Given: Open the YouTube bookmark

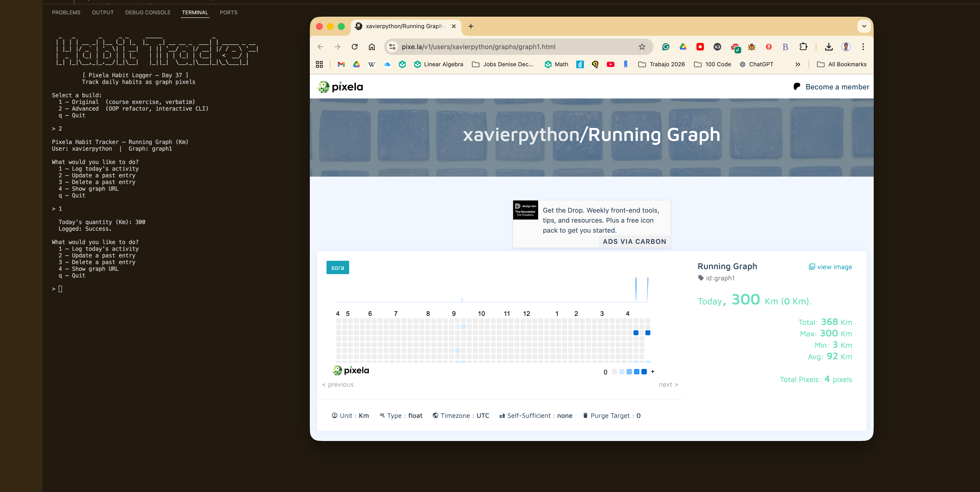Looking at the screenshot, I should point(610,64).
